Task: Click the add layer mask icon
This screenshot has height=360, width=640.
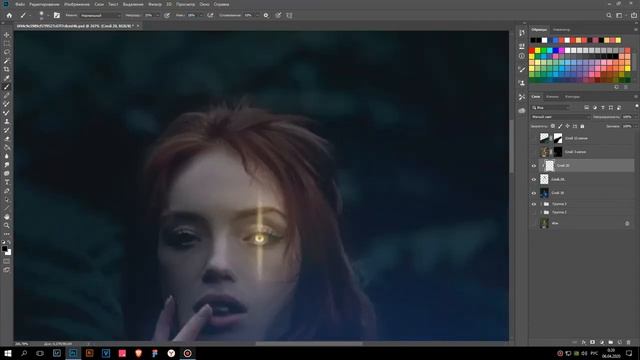Action: click(x=593, y=342)
